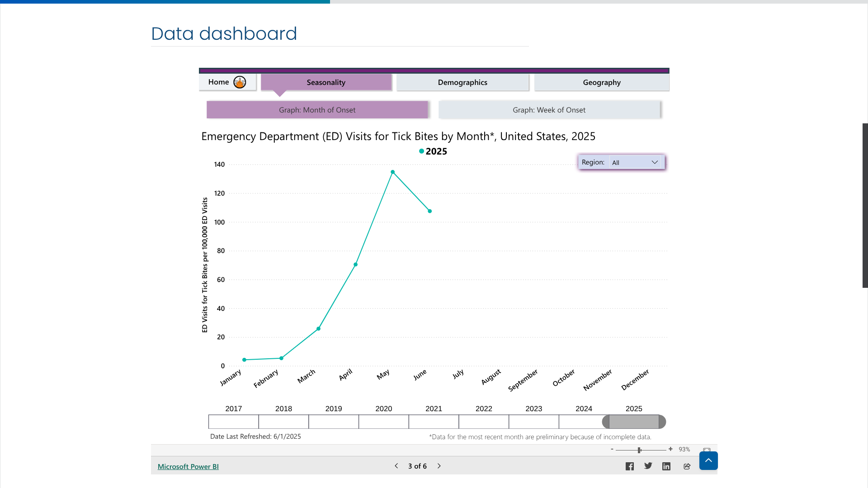
Task: Share report on Facebook
Action: tap(629, 466)
